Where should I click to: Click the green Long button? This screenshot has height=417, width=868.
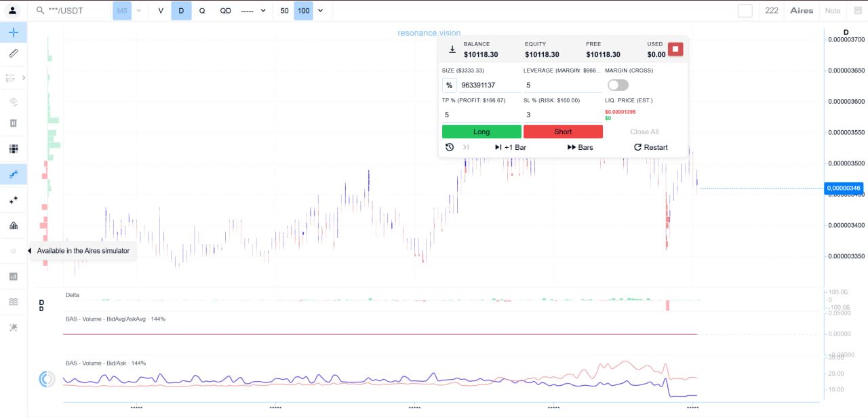pos(481,132)
